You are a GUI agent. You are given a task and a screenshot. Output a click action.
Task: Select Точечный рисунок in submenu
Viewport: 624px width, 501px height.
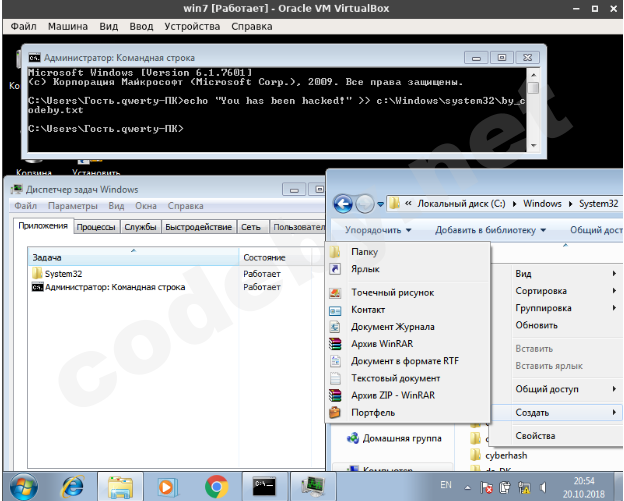click(408, 292)
